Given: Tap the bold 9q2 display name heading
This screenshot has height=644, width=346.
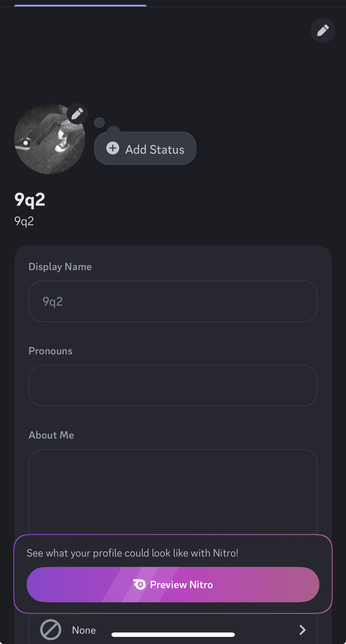Looking at the screenshot, I should 30,199.
